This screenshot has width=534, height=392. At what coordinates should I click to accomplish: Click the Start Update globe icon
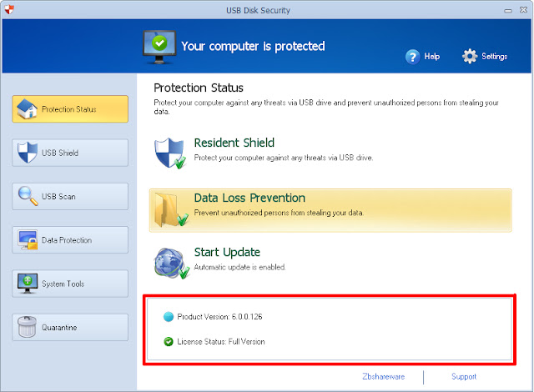point(171,264)
